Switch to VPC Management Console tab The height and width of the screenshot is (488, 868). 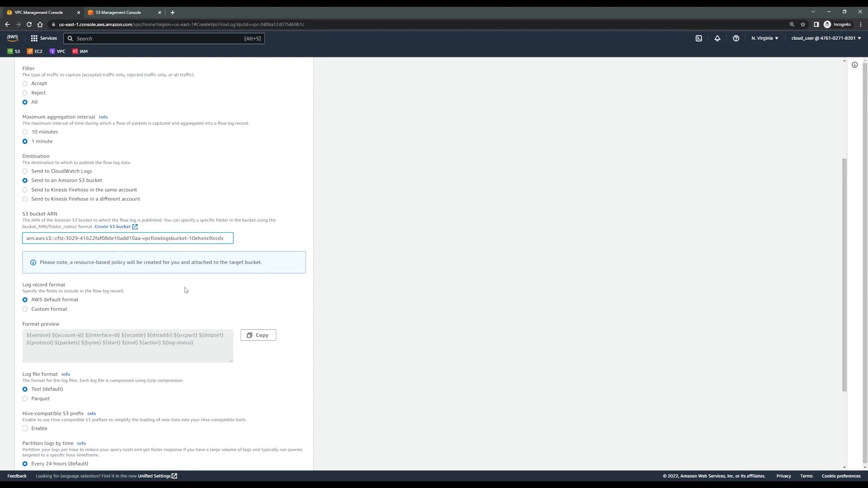click(39, 13)
